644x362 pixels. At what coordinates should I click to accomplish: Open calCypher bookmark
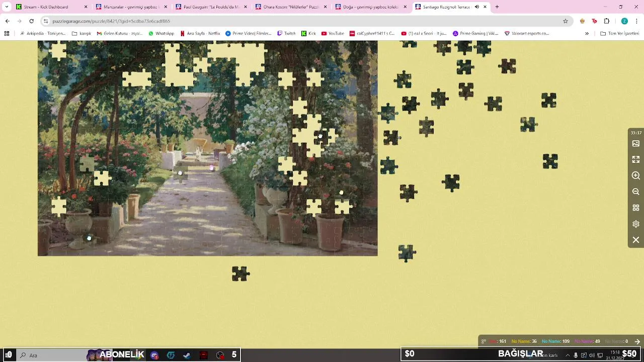tap(372, 33)
